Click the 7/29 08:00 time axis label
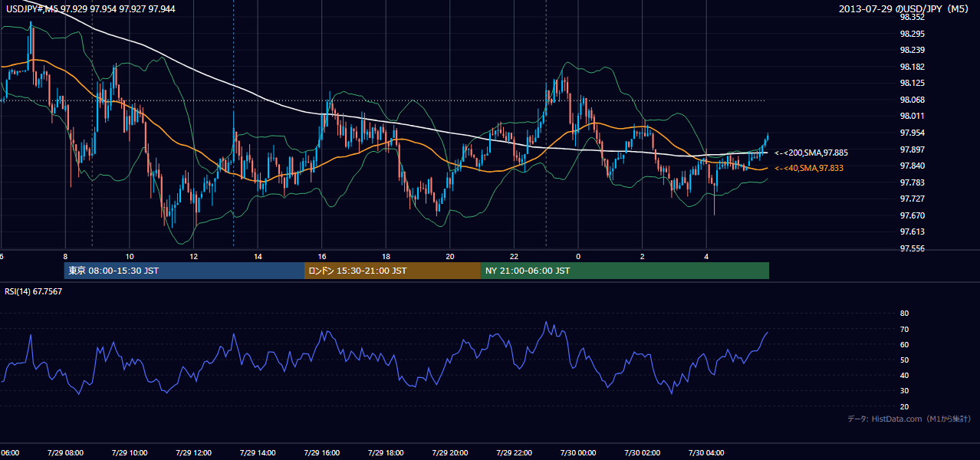The height and width of the screenshot is (460, 980). (x=64, y=452)
